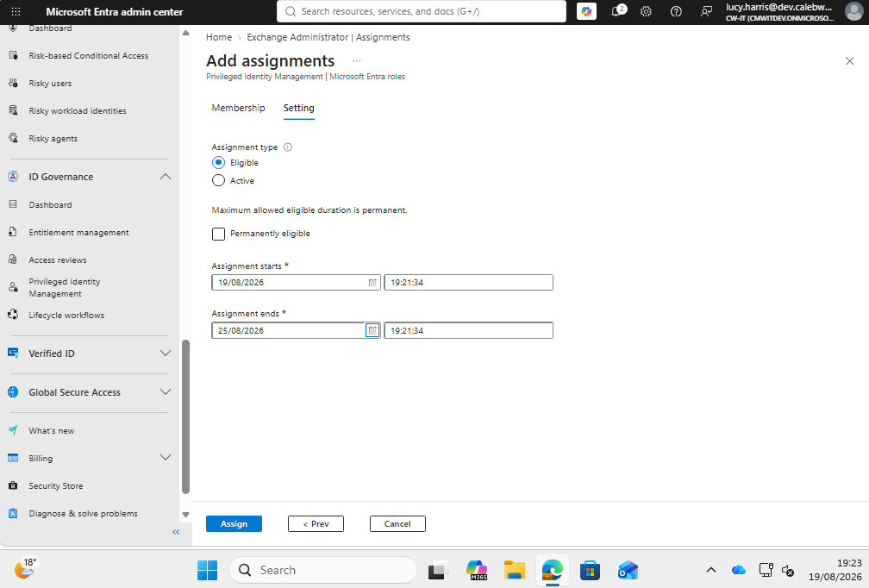The height and width of the screenshot is (588, 869).
Task: Check the Permanently eligible box
Action: pyautogui.click(x=218, y=234)
